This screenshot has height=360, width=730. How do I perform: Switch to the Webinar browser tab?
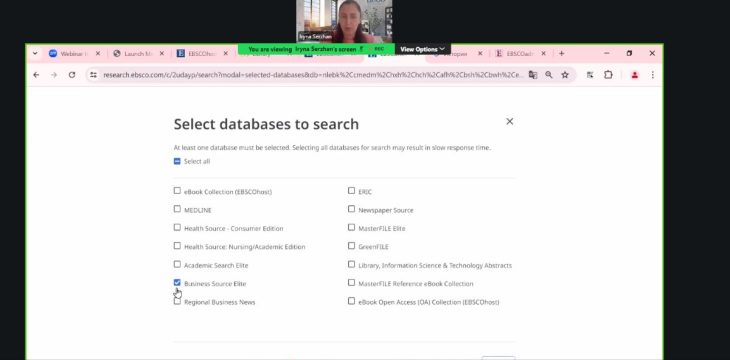pyautogui.click(x=74, y=54)
